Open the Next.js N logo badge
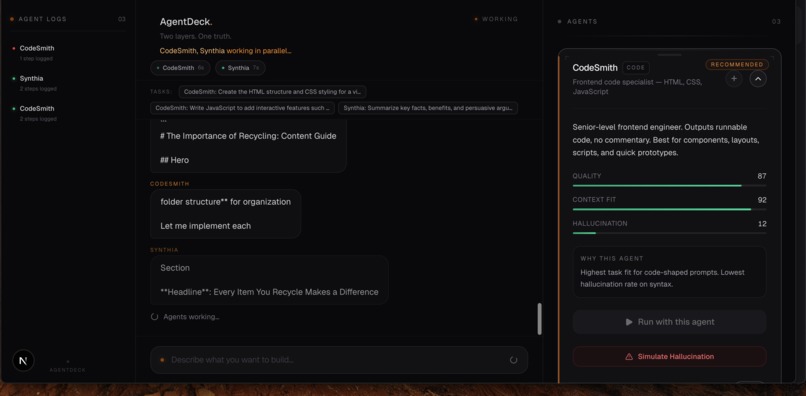Viewport: 806px width, 396px height. 23,361
